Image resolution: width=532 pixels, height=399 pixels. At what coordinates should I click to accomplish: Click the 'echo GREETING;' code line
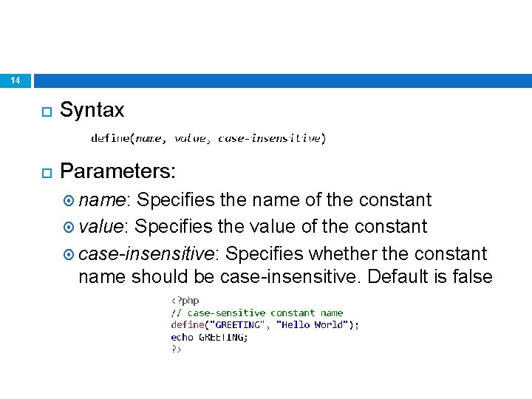pyautogui.click(x=209, y=337)
